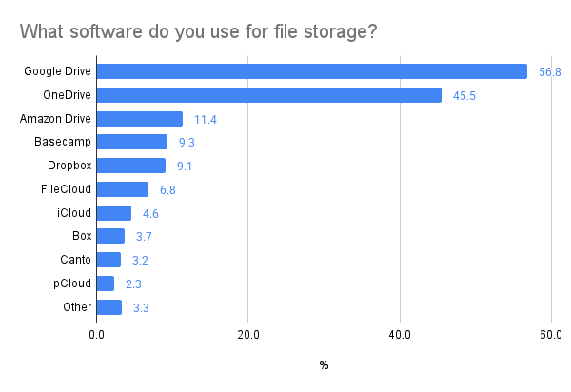Click the chart title about file storage
Image resolution: width=571 pixels, height=392 pixels.
pos(198,32)
